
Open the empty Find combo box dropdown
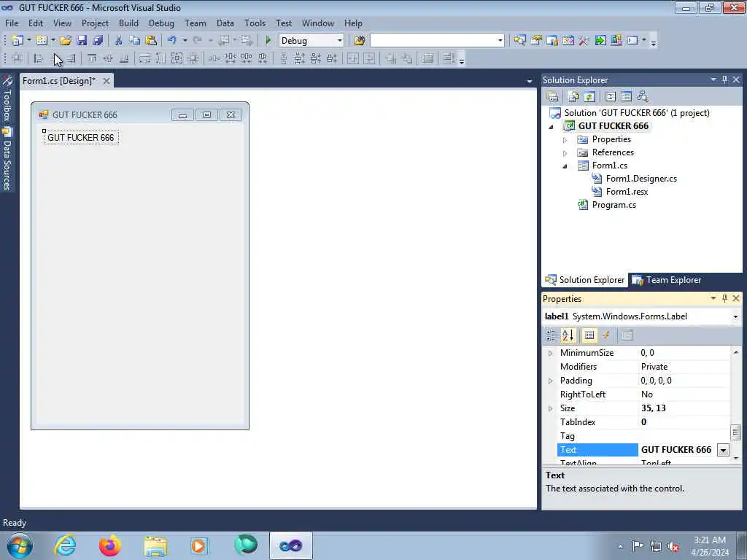point(500,41)
